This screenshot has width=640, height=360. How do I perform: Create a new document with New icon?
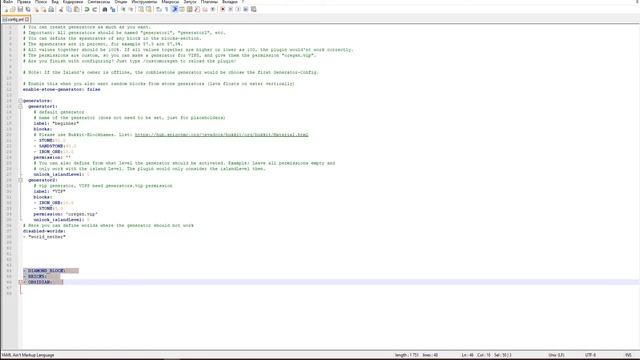6,9
